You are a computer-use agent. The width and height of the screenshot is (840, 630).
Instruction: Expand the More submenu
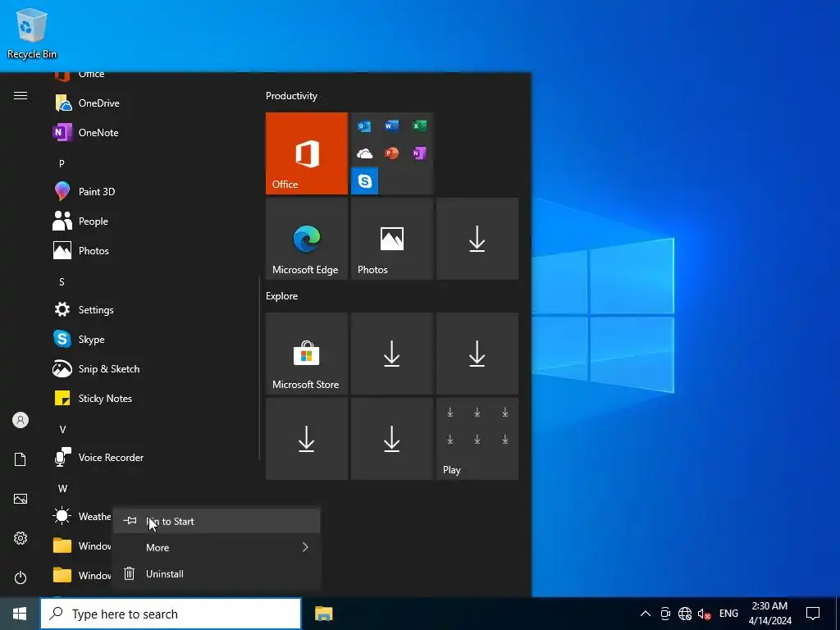217,547
